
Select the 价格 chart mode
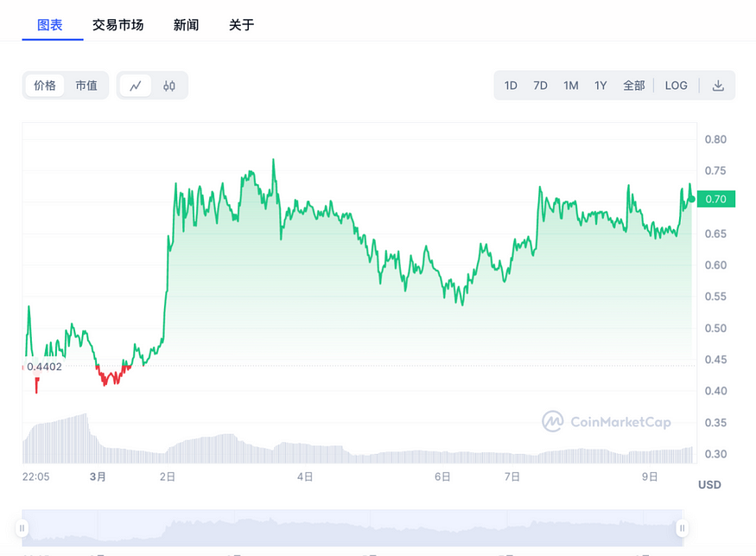coord(45,86)
